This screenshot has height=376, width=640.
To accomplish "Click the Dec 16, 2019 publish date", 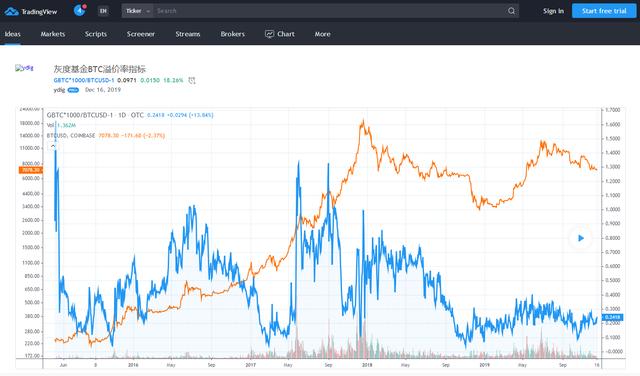I will [x=103, y=90].
